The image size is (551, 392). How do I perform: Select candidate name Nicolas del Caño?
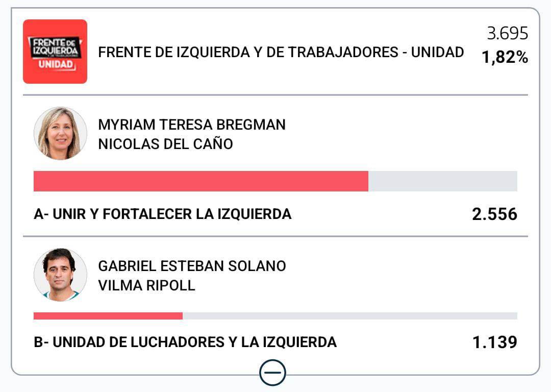[x=165, y=144]
